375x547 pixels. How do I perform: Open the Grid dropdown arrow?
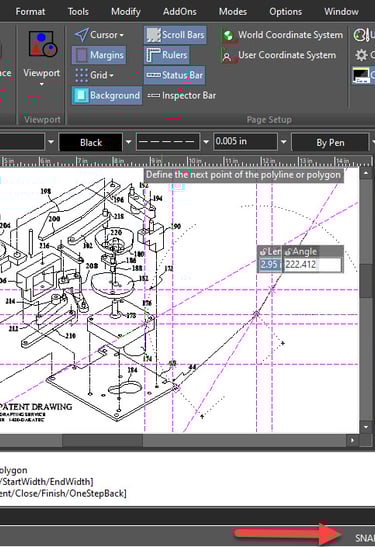111,75
